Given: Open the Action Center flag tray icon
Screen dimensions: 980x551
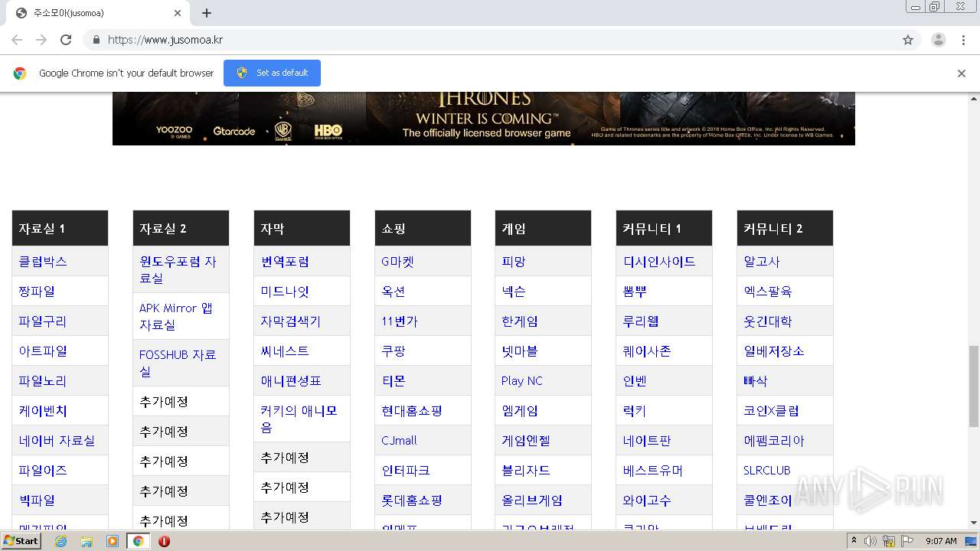Looking at the screenshot, I should coord(906,541).
